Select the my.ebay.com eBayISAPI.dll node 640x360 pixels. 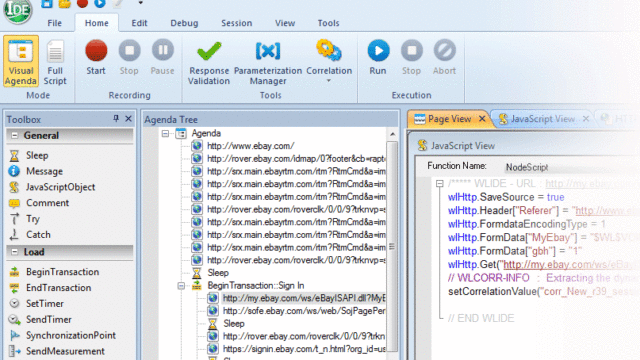pyautogui.click(x=304, y=298)
